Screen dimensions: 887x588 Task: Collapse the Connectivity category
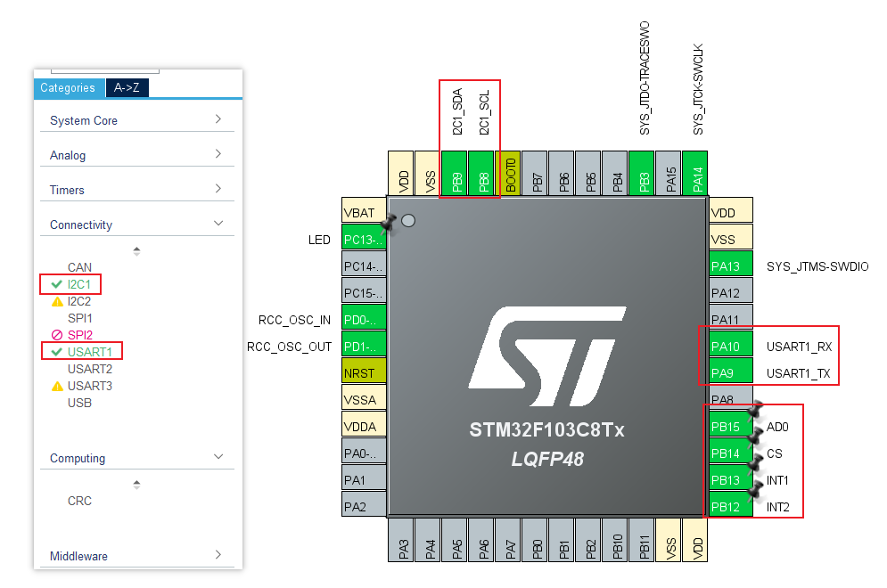pos(137,225)
